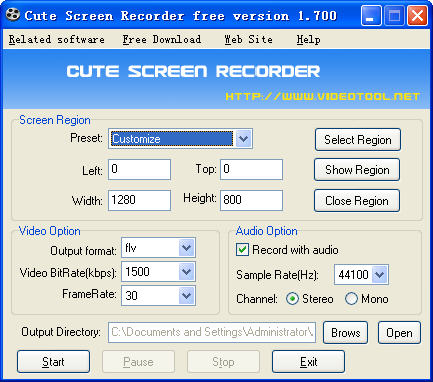Click the Pause button

point(138,362)
